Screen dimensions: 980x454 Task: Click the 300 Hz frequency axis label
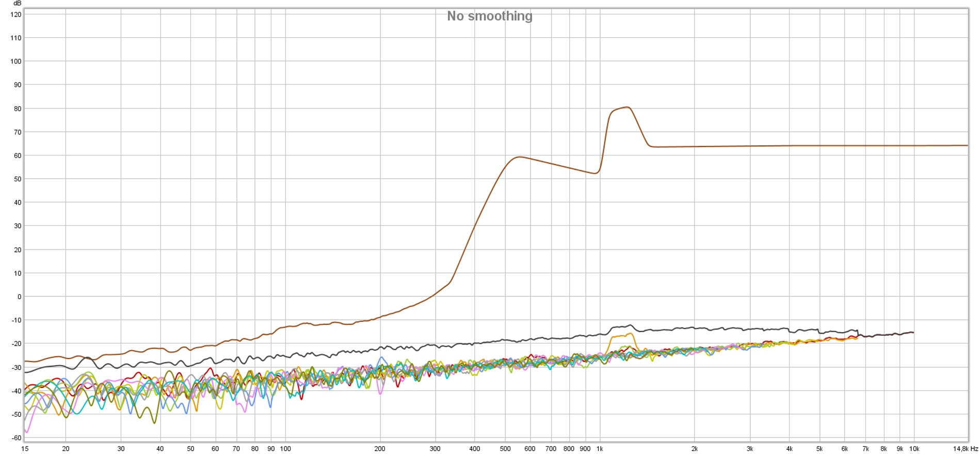tap(435, 449)
